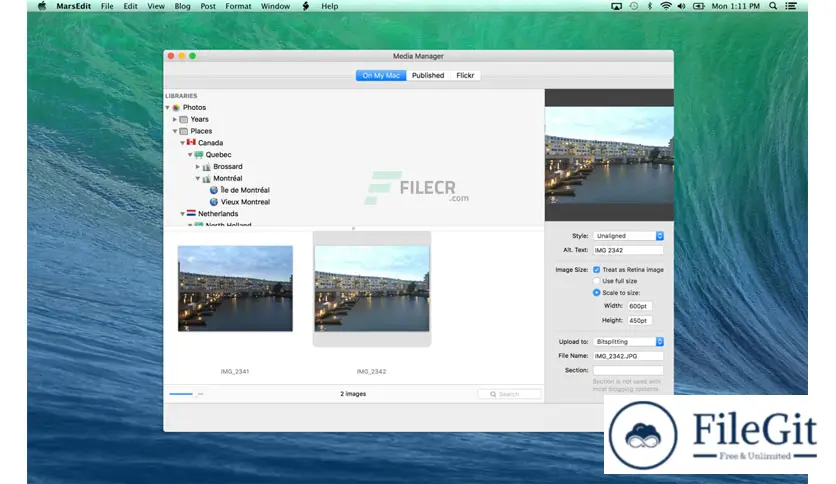
Task: Click the volume icon in menu bar
Action: coord(681,6)
